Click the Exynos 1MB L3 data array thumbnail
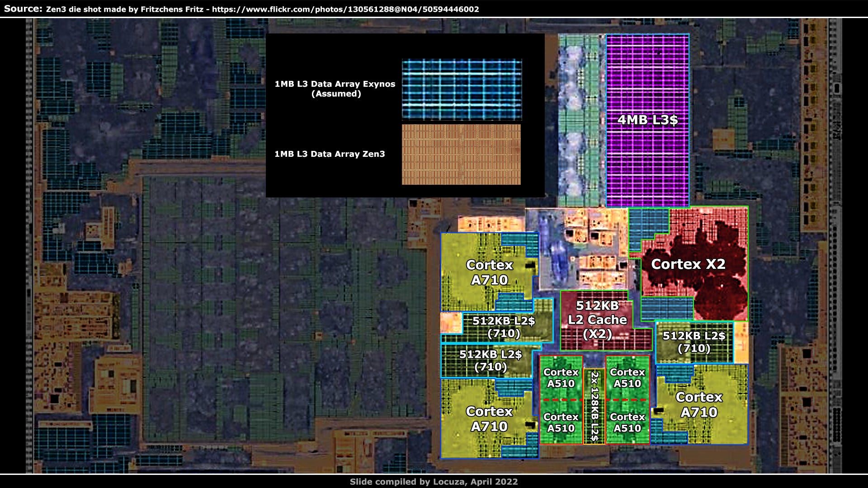This screenshot has height=488, width=868. pyautogui.click(x=462, y=89)
